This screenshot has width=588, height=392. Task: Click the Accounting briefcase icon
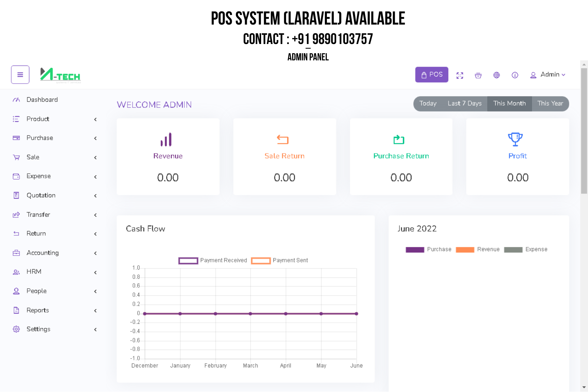[x=16, y=253]
